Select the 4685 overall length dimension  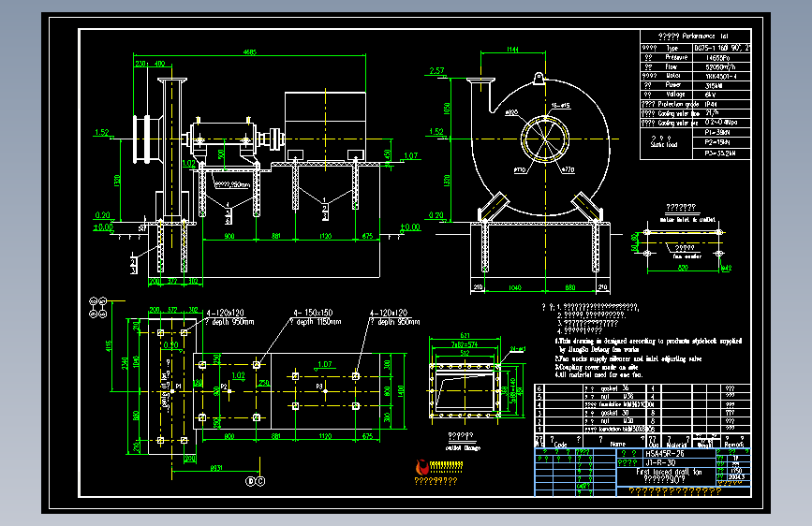(x=250, y=52)
